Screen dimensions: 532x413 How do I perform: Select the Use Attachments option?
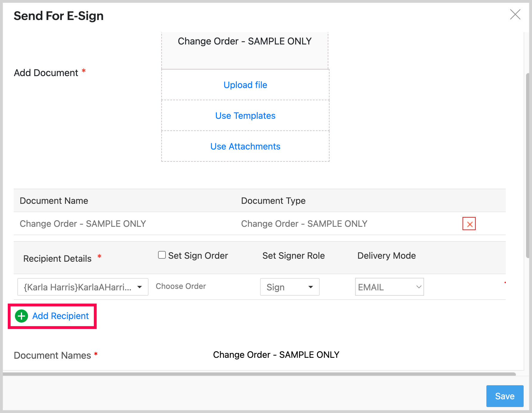point(245,147)
